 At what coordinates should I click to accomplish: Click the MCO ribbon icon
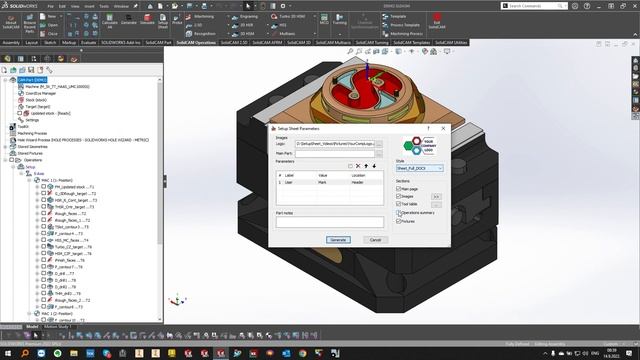(324, 20)
